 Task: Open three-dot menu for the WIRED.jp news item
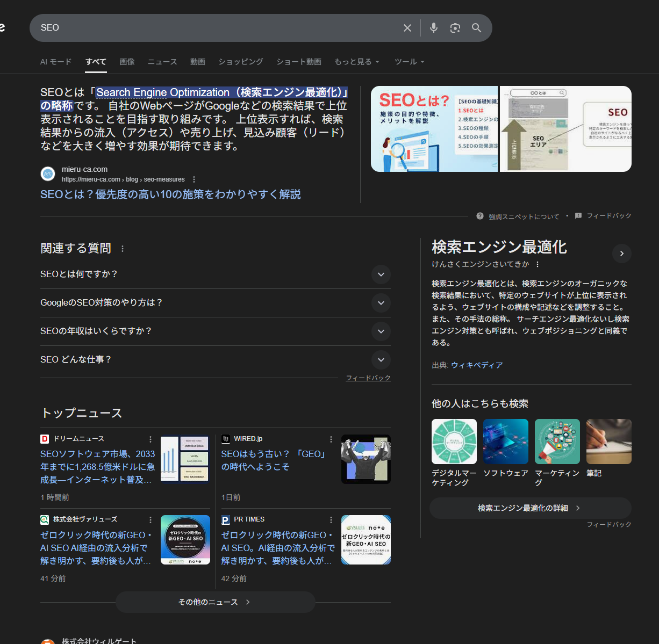[331, 439]
